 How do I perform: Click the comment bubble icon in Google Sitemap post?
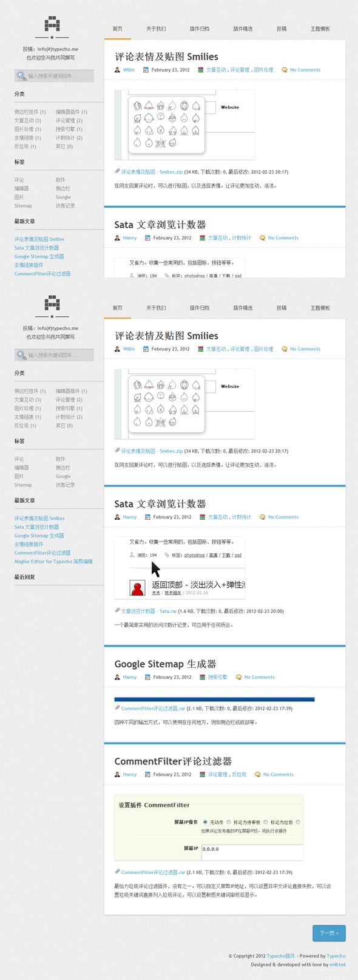click(238, 677)
